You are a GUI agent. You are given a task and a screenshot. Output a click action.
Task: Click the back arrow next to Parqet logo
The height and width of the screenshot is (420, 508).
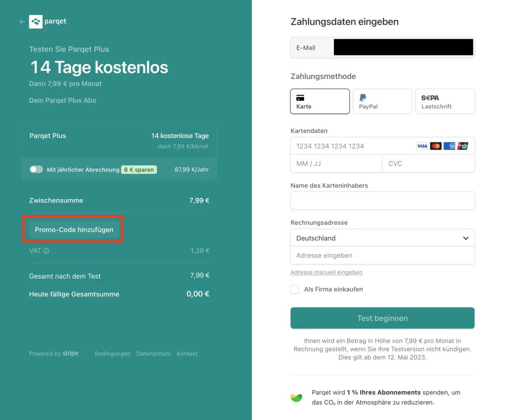click(22, 22)
